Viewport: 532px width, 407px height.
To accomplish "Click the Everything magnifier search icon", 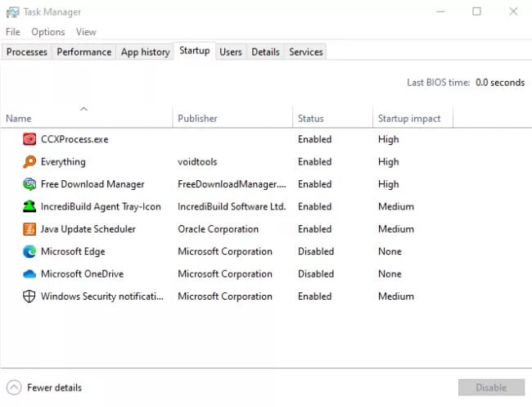I will [x=29, y=161].
